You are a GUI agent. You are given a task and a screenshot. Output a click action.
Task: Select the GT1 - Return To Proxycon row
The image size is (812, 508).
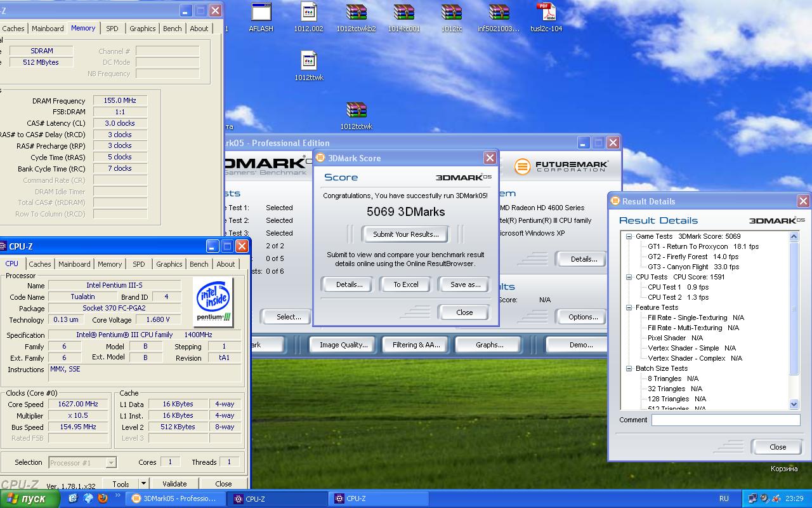pos(703,246)
